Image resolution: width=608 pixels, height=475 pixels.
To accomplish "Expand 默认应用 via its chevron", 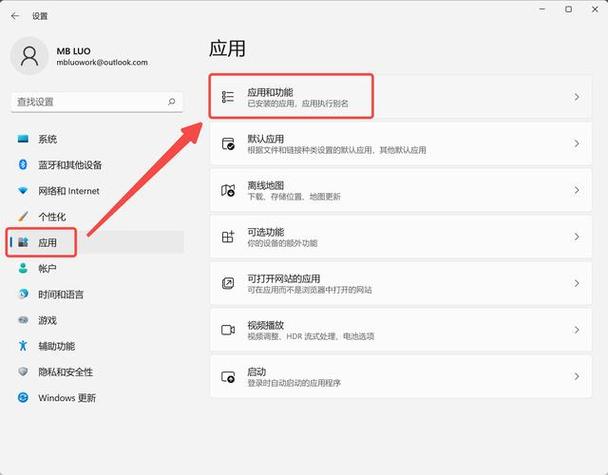I will coord(577,143).
